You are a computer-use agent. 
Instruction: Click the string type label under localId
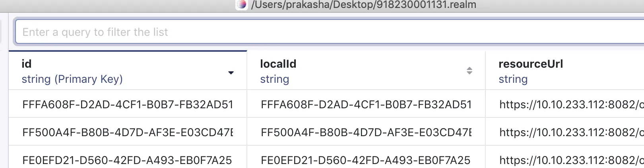tap(274, 79)
